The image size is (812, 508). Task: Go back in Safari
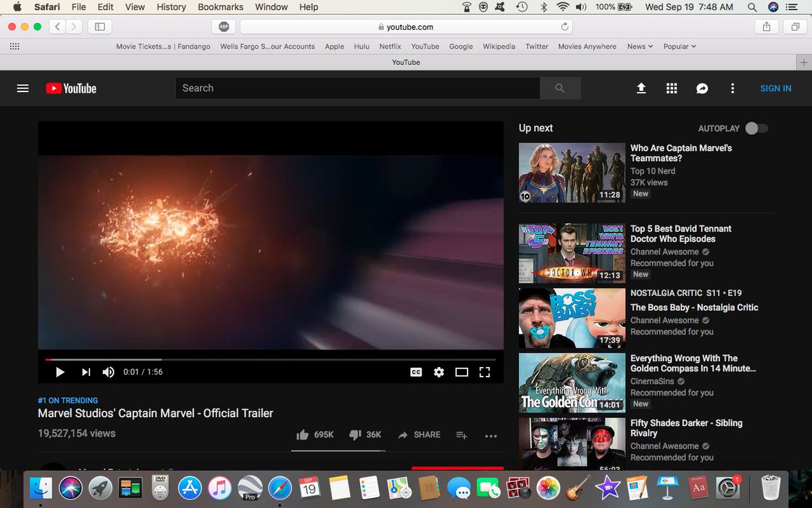coord(58,26)
